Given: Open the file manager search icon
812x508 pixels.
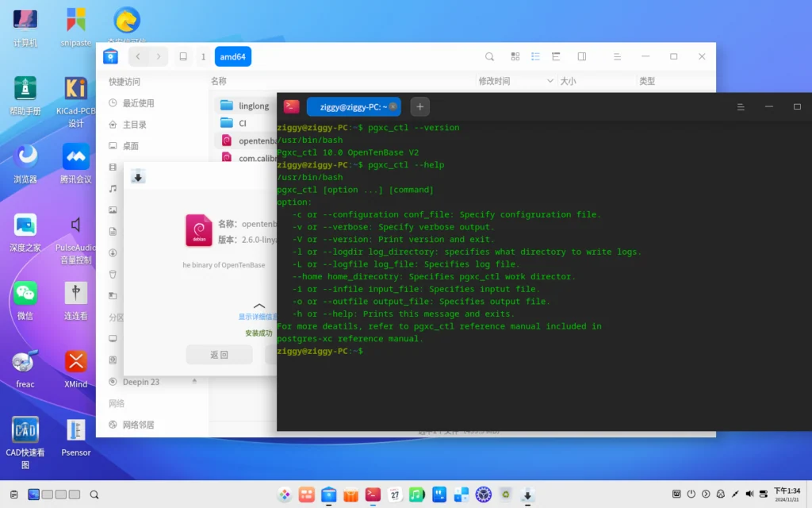Looking at the screenshot, I should tap(489, 56).
